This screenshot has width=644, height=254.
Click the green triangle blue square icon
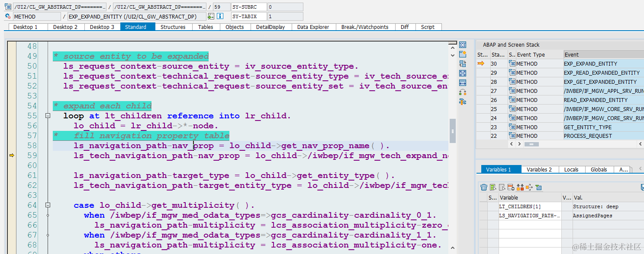pos(538,187)
